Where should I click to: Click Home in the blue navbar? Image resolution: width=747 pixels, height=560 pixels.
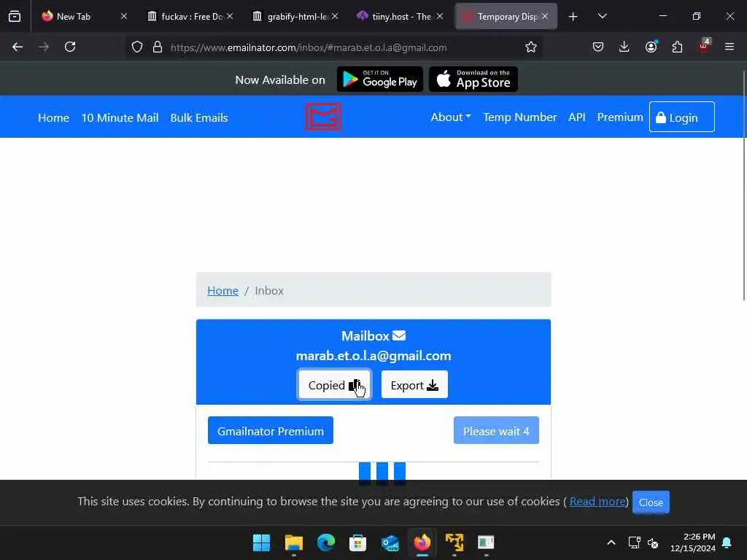[x=53, y=117]
